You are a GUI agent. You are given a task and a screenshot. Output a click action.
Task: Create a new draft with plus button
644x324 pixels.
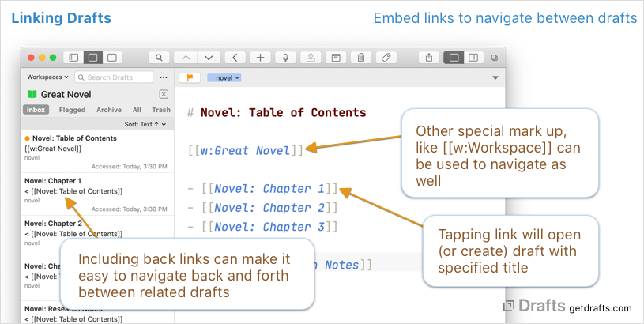pyautogui.click(x=260, y=58)
